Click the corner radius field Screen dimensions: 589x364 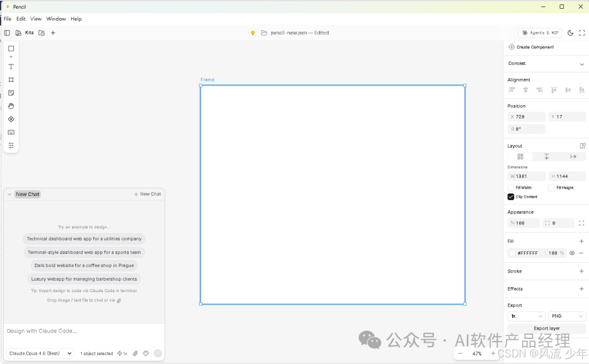click(x=558, y=223)
